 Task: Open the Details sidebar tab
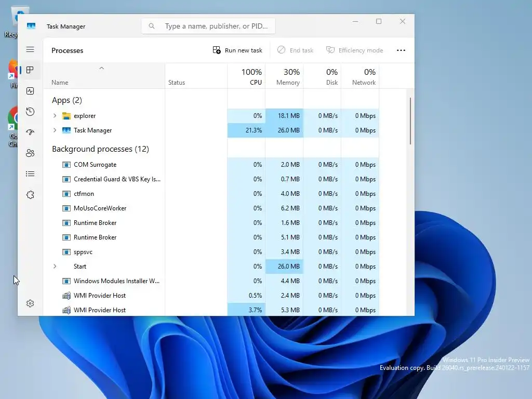30,174
